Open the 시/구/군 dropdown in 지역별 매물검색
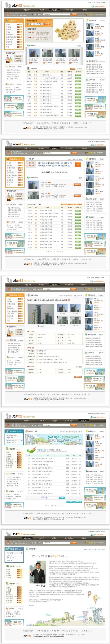 click(39, 24)
